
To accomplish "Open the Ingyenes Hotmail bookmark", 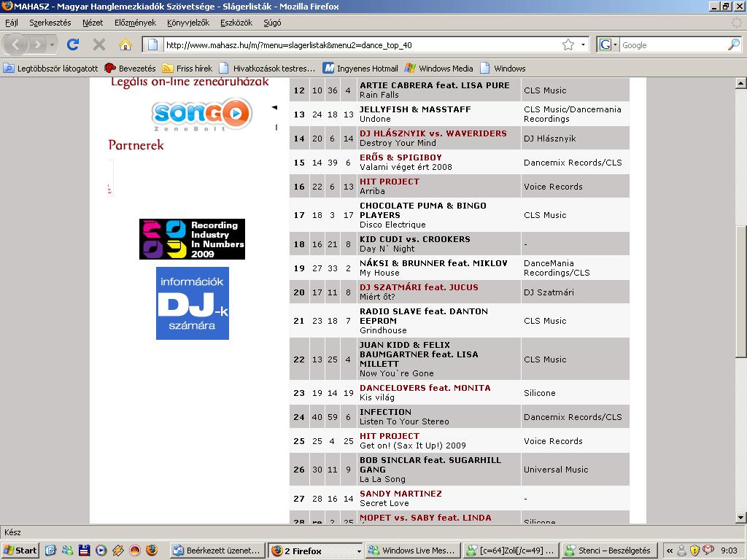I will pos(360,68).
